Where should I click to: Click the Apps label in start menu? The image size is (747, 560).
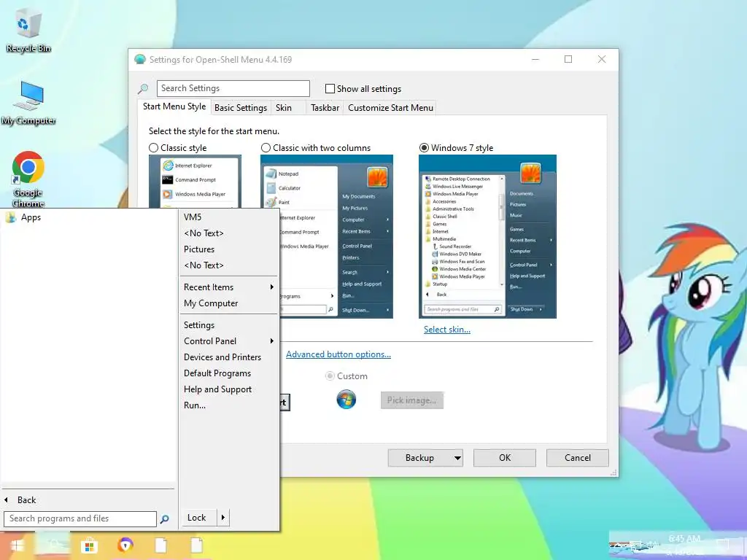tap(31, 217)
